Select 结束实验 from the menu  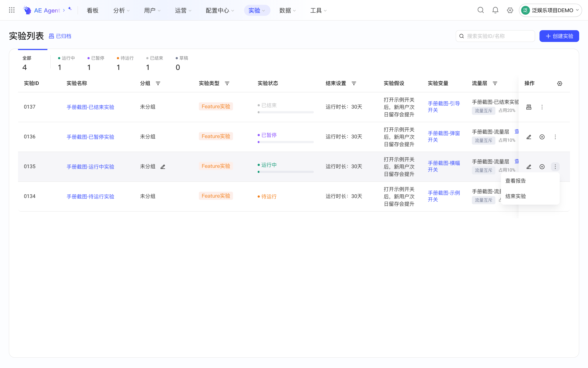(x=530, y=196)
